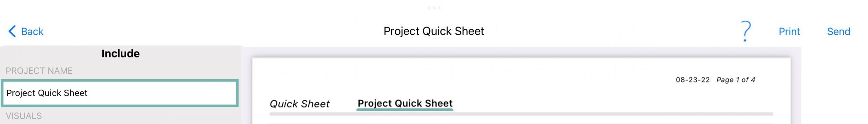Focus the Project Quick Sheet name field
The image size is (868, 124).
coord(120,93)
